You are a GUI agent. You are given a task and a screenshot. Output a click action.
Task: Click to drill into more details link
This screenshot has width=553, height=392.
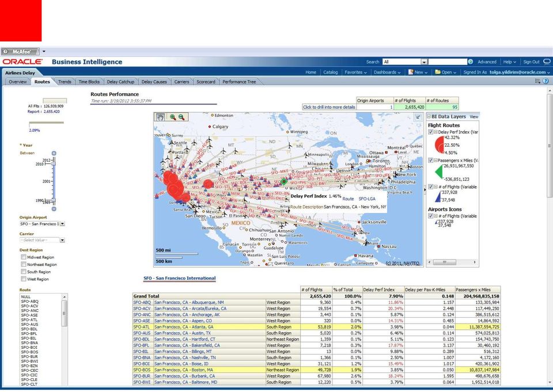(x=329, y=107)
